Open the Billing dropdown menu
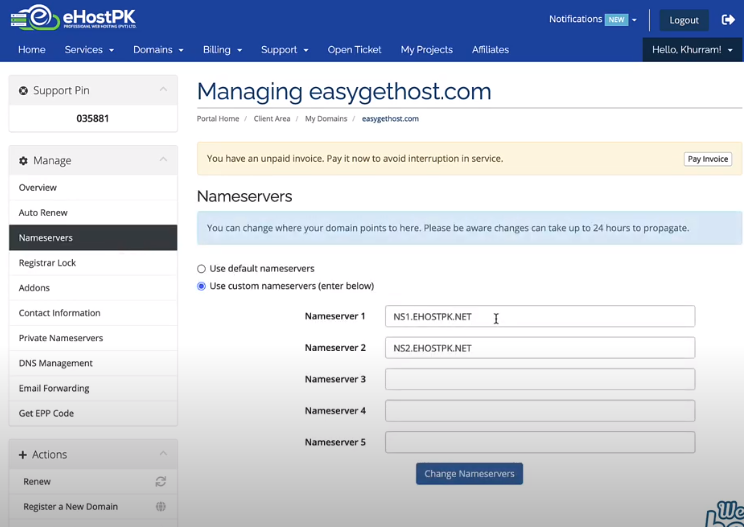Image resolution: width=744 pixels, height=527 pixels. click(x=222, y=49)
